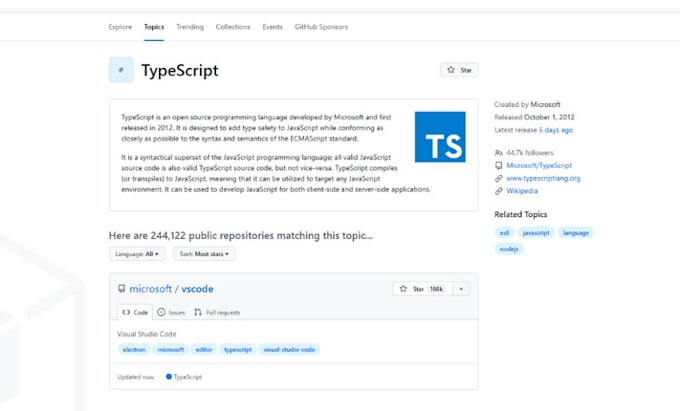Expand the vscode star list dropdown arrow

[x=461, y=289]
